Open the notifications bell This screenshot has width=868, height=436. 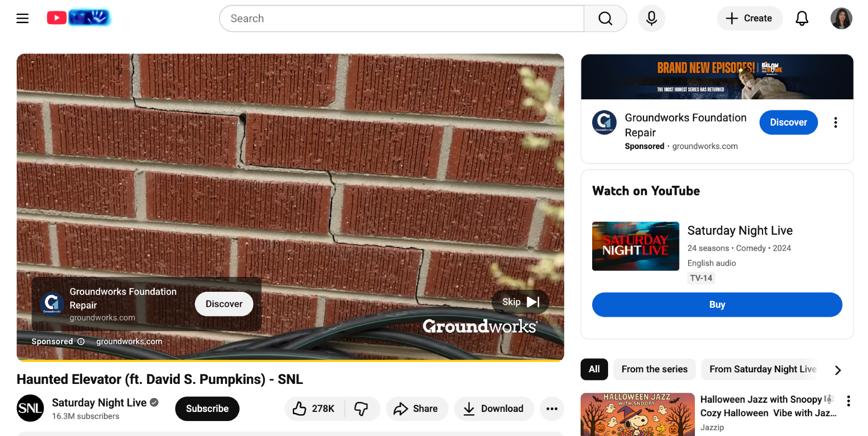[x=801, y=18]
